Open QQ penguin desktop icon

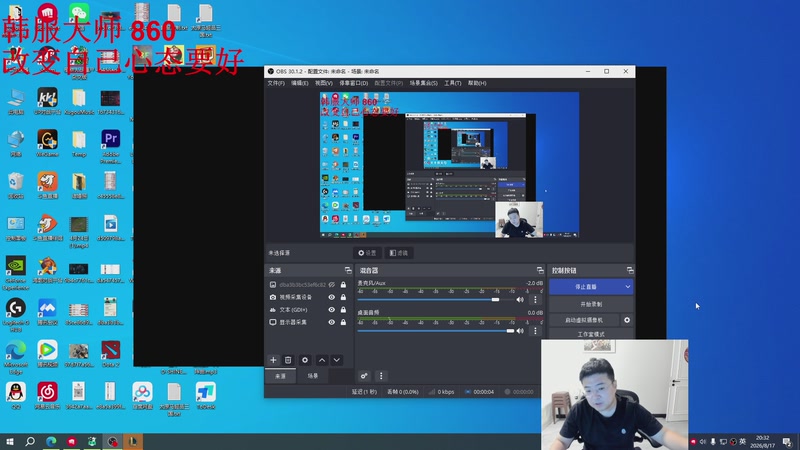point(16,396)
